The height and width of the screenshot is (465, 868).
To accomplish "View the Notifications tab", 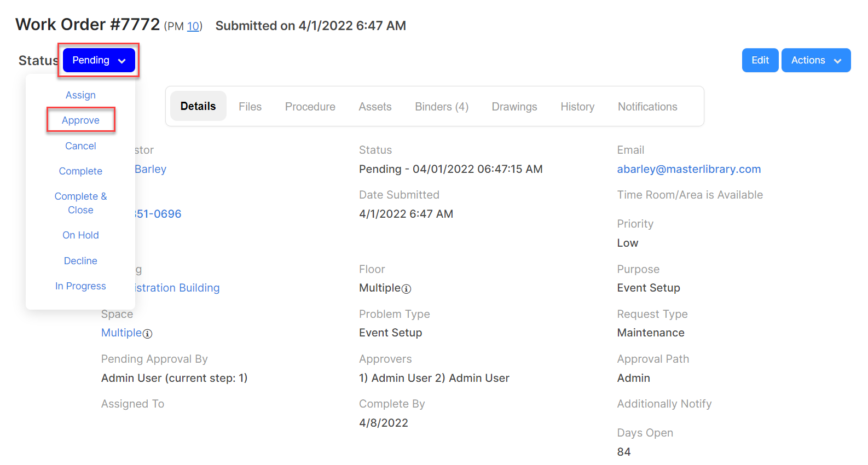I will [x=647, y=107].
